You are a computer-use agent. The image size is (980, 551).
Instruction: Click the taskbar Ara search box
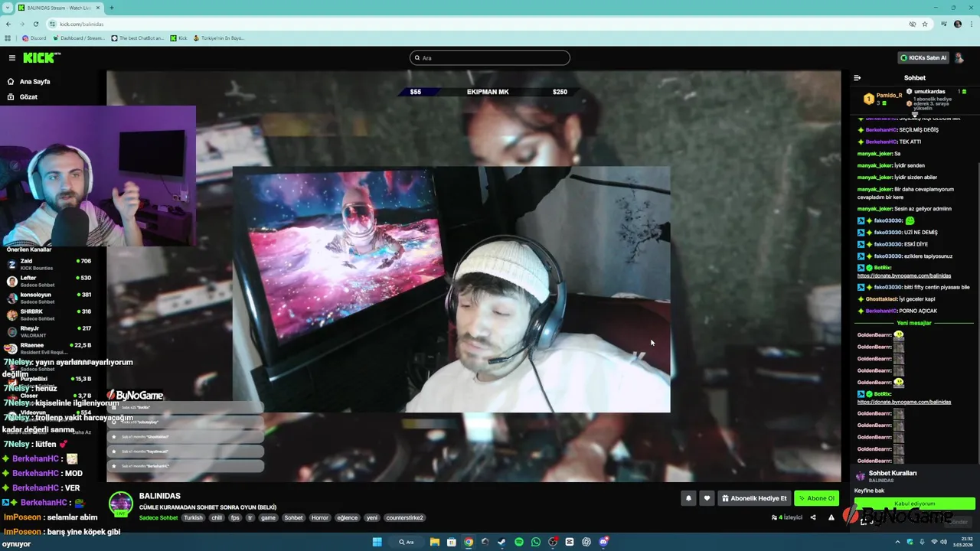pyautogui.click(x=407, y=542)
